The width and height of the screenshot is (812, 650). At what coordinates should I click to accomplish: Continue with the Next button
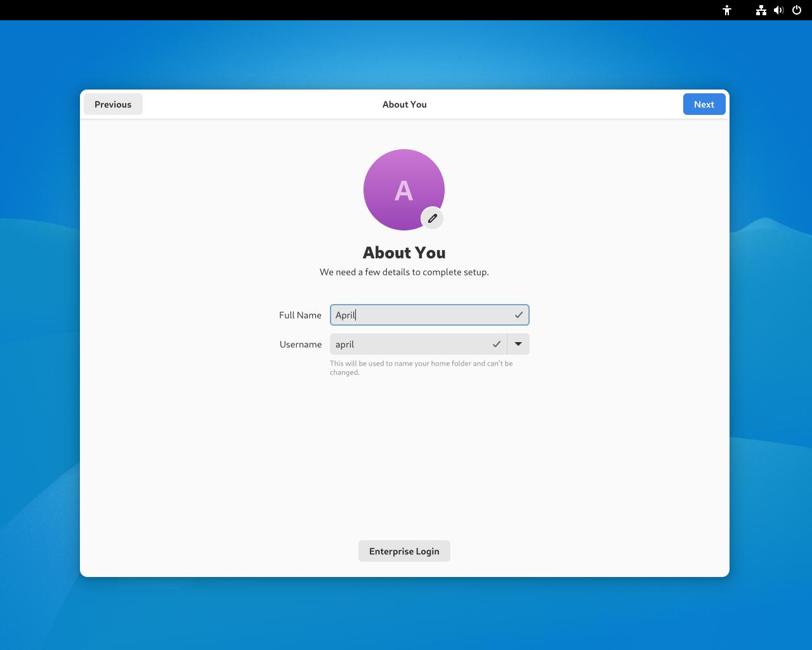pos(704,104)
